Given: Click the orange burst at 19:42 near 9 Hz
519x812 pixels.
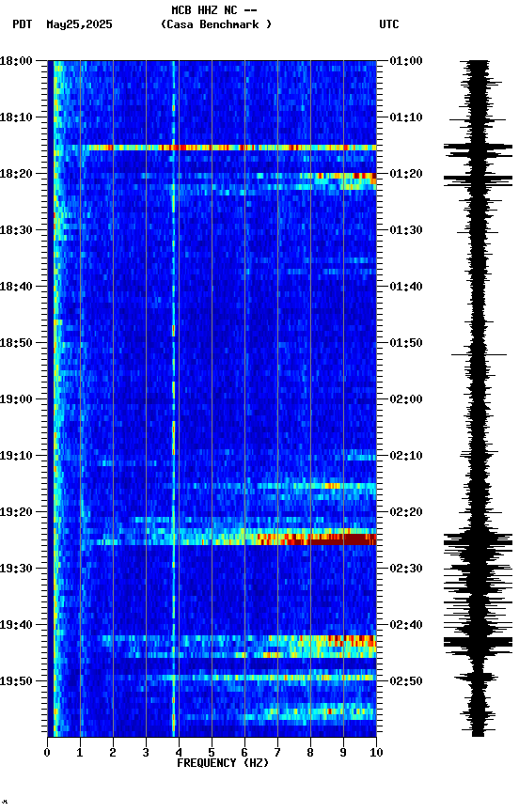Looking at the screenshot, I should pyautogui.click(x=350, y=641).
